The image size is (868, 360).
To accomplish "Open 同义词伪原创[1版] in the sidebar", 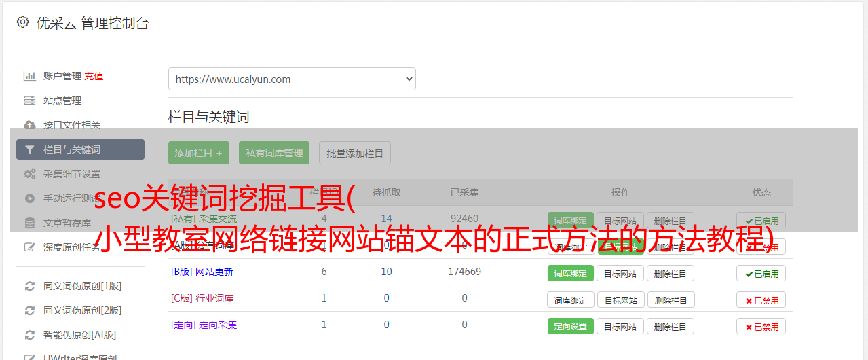I will click(x=83, y=286).
